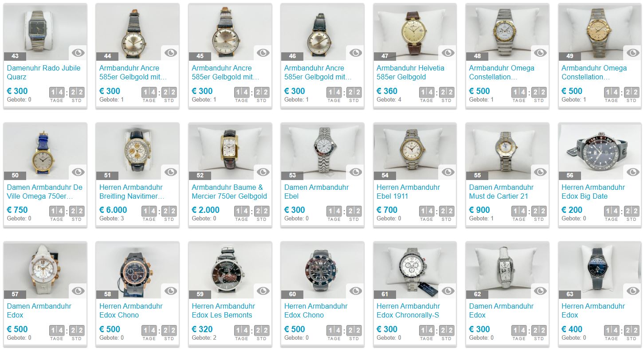Click eye icon on lot 60 Edox Chono

[x=356, y=291]
